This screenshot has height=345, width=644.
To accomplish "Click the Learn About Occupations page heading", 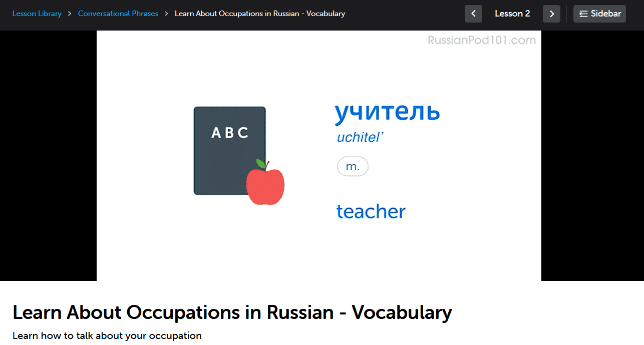I will (x=232, y=312).
